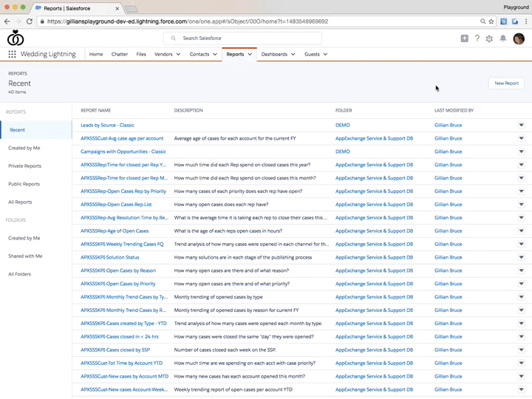
Task: Click 'Number of cases closed each week on the SSP.'
Action: [x=225, y=350]
